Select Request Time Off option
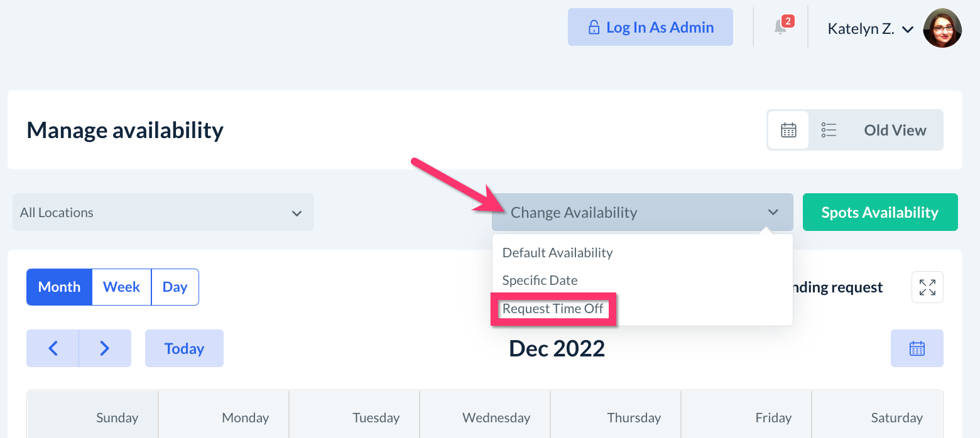Viewport: 980px width, 438px height. [x=553, y=309]
